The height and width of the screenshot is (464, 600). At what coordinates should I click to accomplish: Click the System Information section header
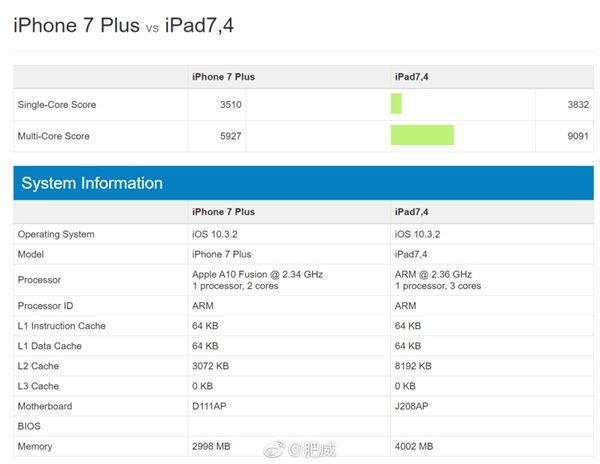(303, 183)
